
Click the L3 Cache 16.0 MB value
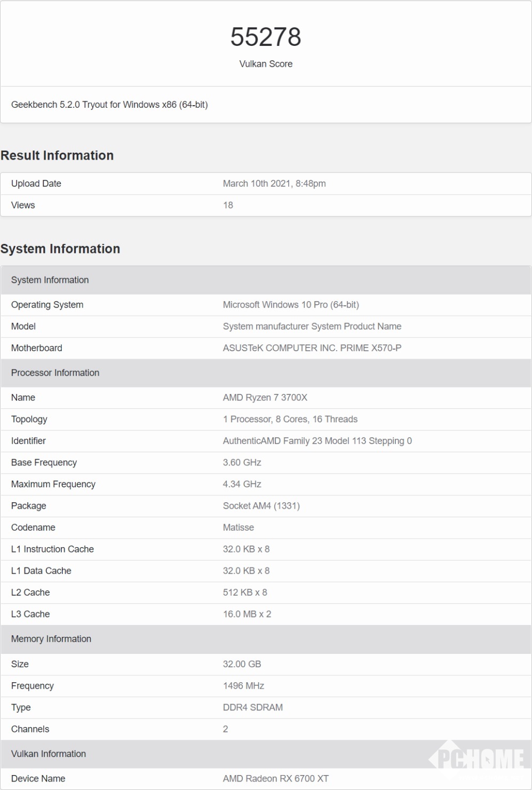(247, 614)
